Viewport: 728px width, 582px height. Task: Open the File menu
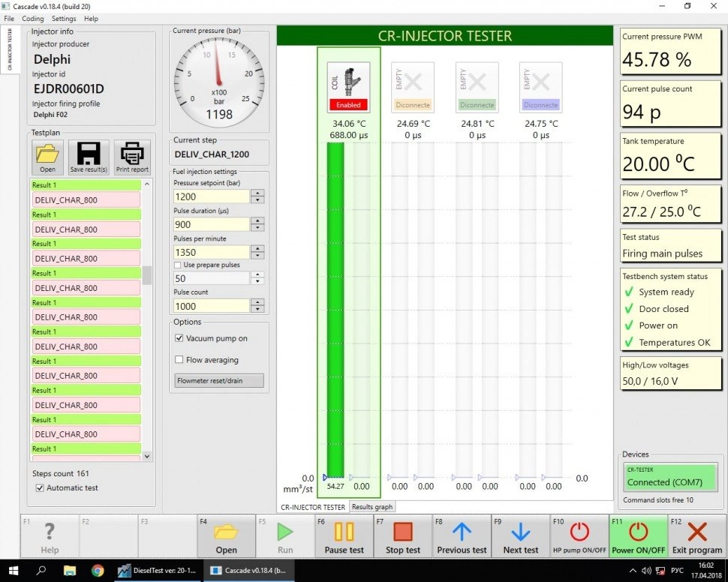point(9,19)
